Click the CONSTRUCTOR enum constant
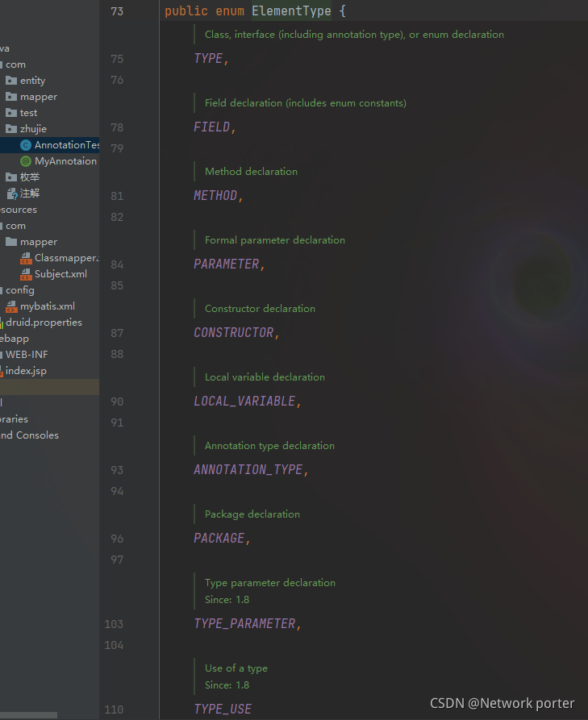The image size is (588, 720). (x=233, y=332)
